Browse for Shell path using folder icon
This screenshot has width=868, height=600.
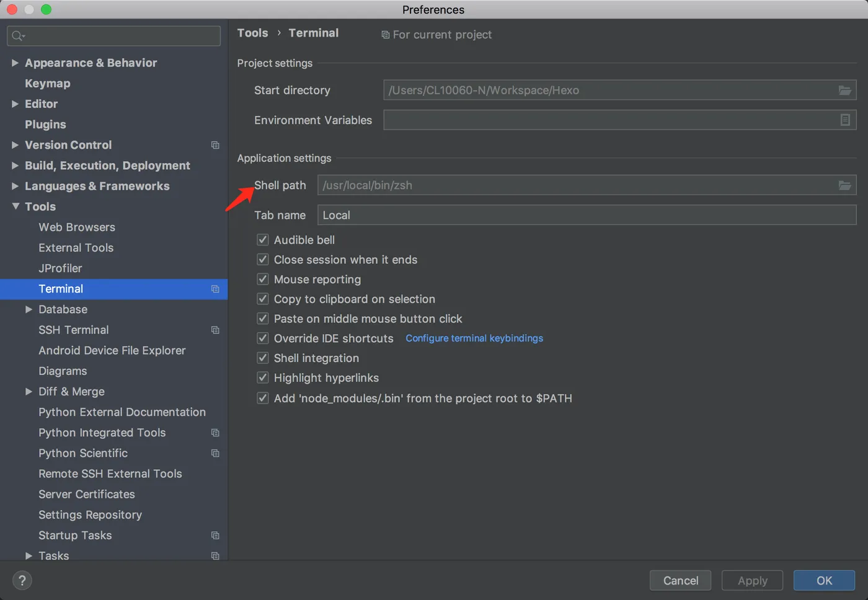(x=844, y=185)
